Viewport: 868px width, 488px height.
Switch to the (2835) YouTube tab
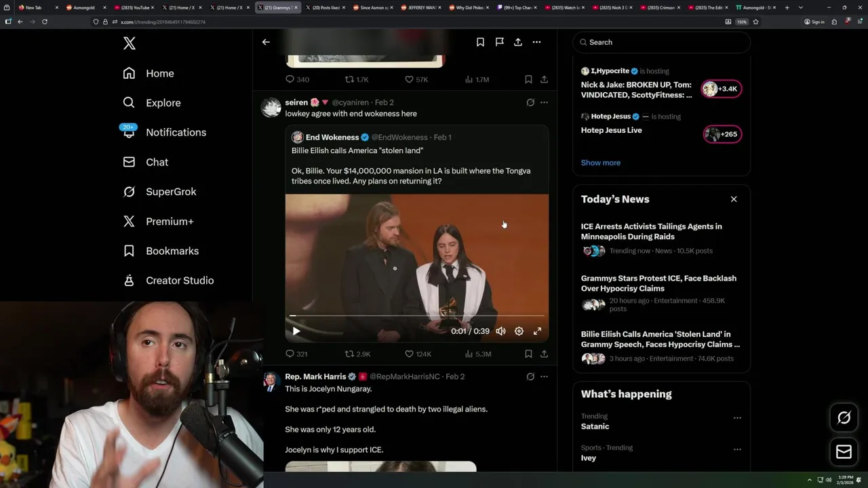click(x=133, y=7)
